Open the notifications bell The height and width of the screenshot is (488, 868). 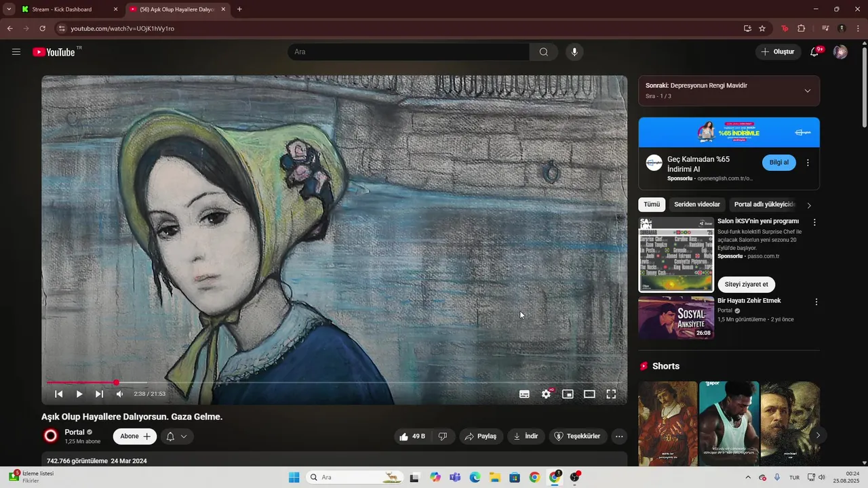[x=814, y=52]
